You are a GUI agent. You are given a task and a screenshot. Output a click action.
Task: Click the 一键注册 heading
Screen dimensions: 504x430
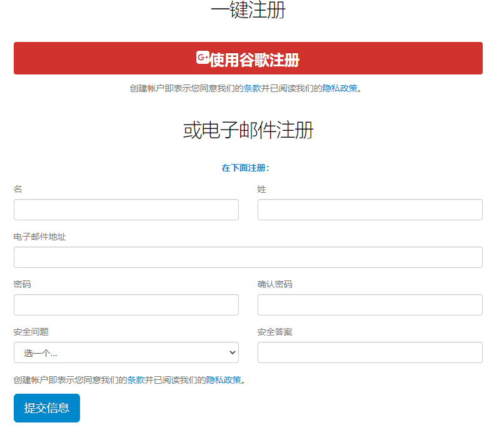point(248,11)
